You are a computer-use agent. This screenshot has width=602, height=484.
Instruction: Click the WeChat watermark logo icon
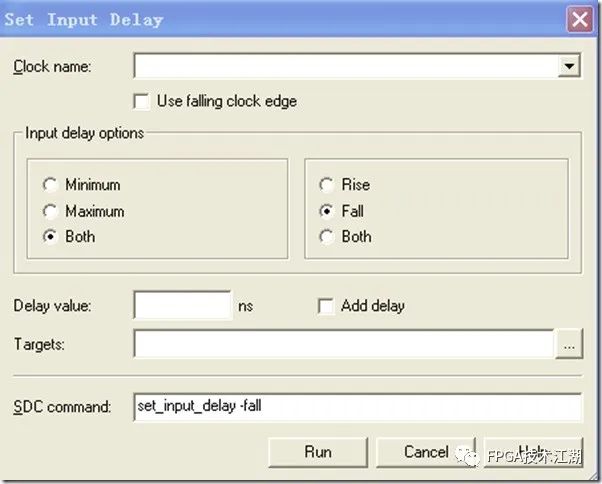467,456
